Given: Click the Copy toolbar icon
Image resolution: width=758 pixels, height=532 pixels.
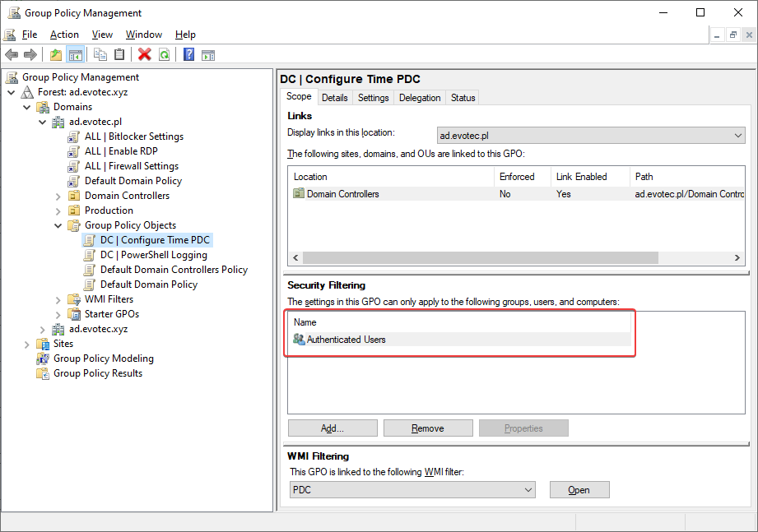Looking at the screenshot, I should coord(99,55).
